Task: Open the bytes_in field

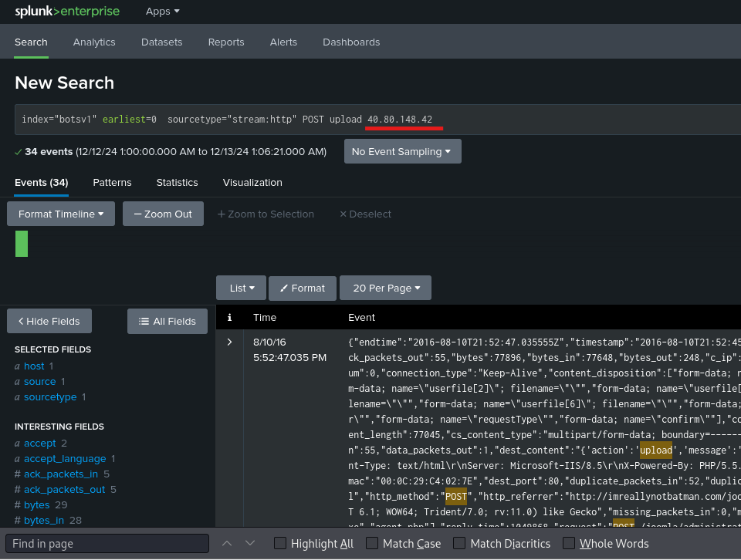Action: pyautogui.click(x=44, y=521)
